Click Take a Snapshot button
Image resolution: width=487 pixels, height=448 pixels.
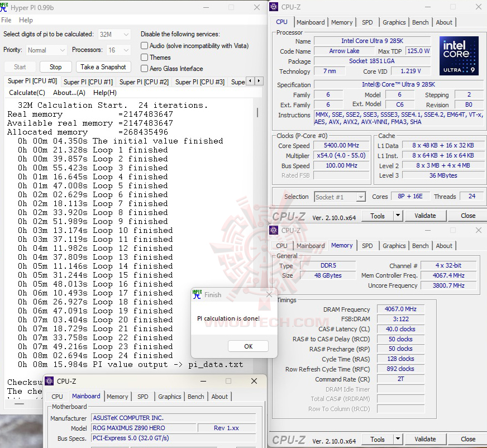point(103,67)
